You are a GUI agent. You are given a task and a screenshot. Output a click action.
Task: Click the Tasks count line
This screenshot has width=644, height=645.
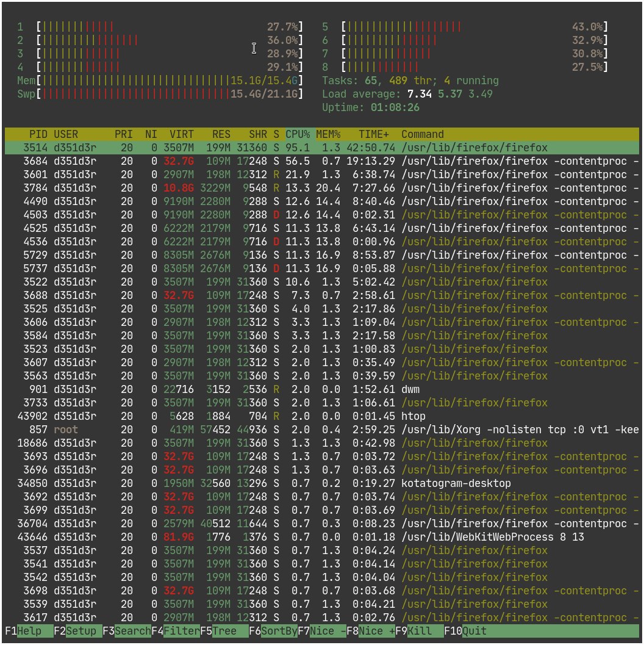point(410,81)
